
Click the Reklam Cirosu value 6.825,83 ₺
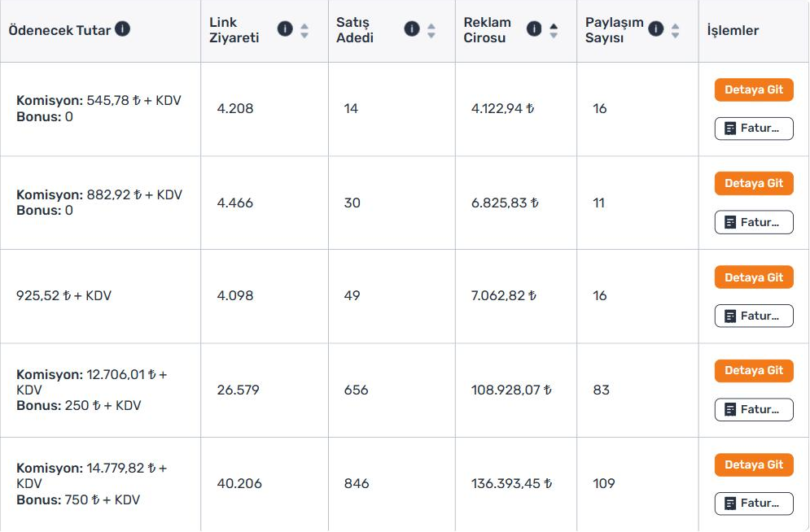[505, 203]
